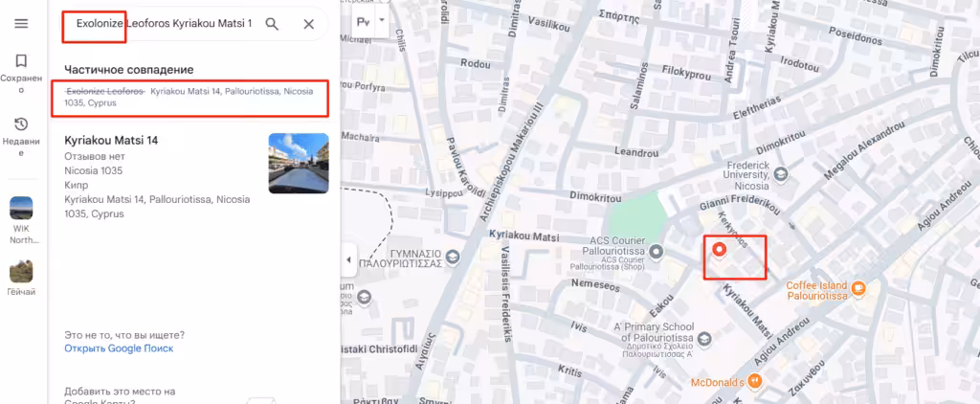Screen dimensions: 980x404
Task: Select the red location pin on map
Action: pos(720,250)
